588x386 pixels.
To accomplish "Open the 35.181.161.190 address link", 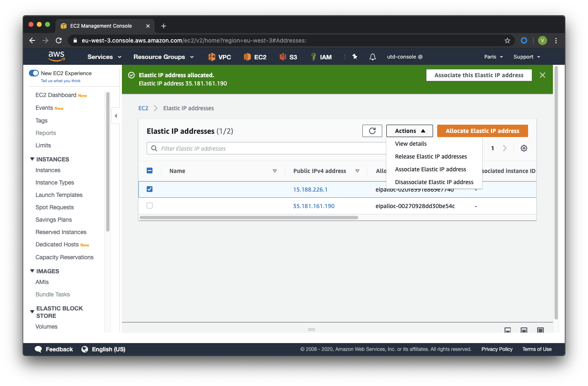I will pos(314,206).
